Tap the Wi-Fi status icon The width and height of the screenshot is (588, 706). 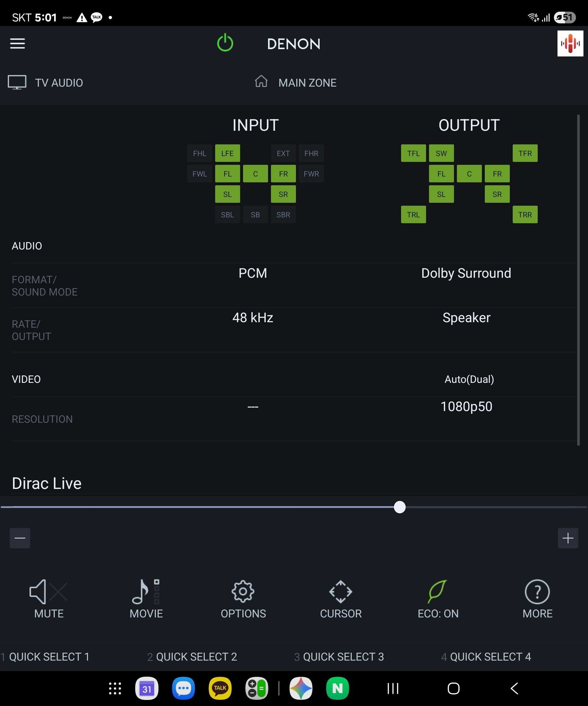(533, 17)
